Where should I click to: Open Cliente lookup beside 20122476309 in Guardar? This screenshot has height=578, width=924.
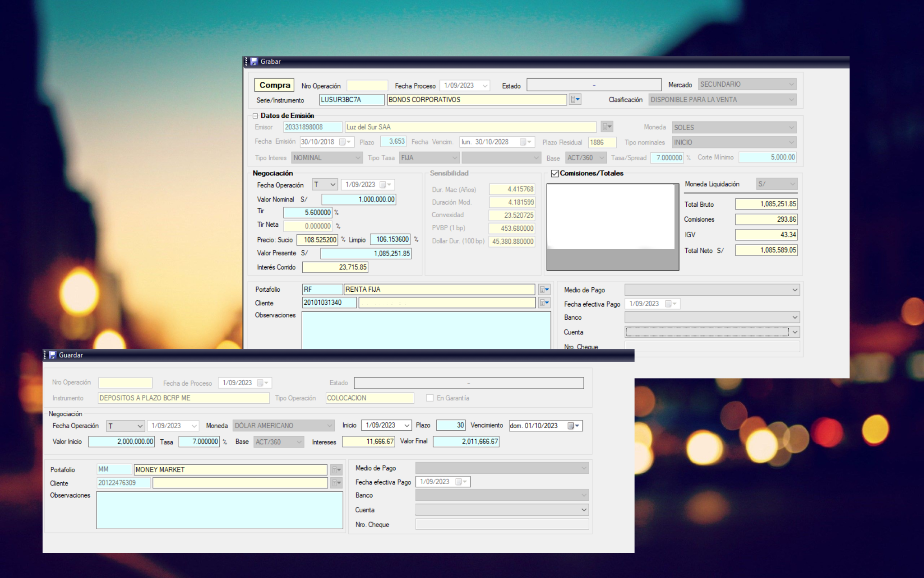(337, 483)
